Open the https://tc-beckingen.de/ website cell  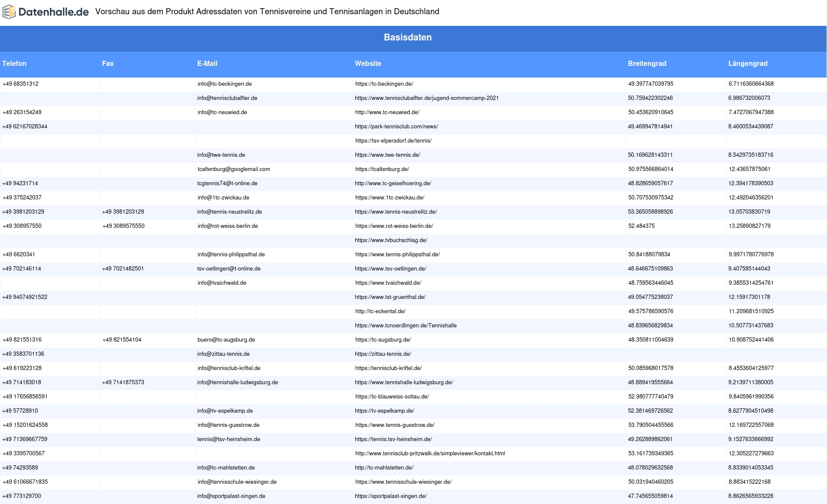pyautogui.click(x=384, y=84)
